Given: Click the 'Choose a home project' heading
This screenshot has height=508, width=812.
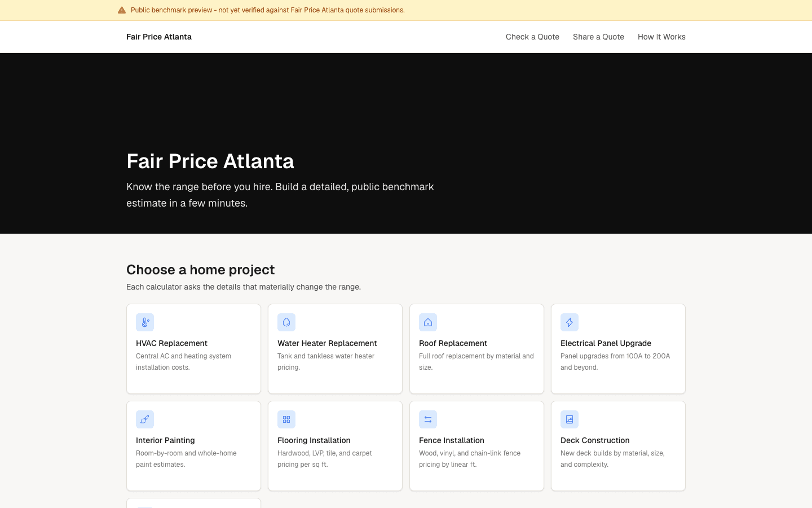Looking at the screenshot, I should pos(200,270).
